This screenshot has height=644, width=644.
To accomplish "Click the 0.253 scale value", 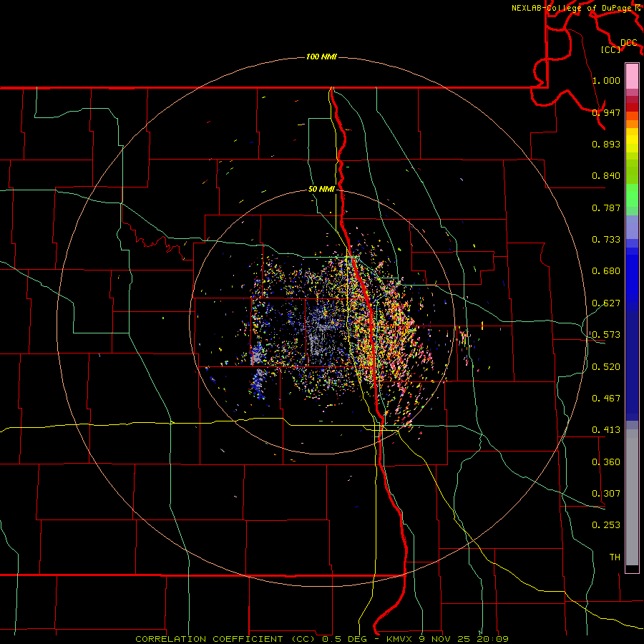I will coord(606,525).
